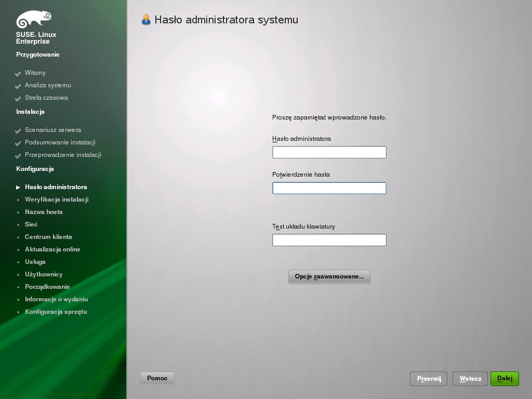Click the checkmark next to Przeprowadzenie instalacji

(x=18, y=156)
